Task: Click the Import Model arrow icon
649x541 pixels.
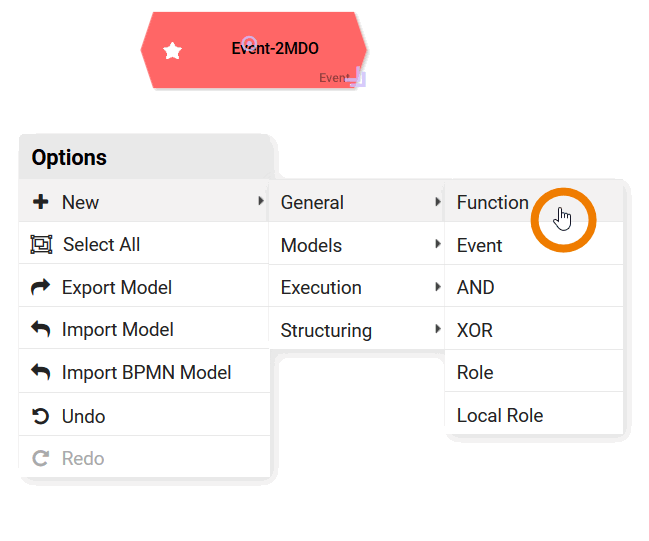Action: point(41,329)
